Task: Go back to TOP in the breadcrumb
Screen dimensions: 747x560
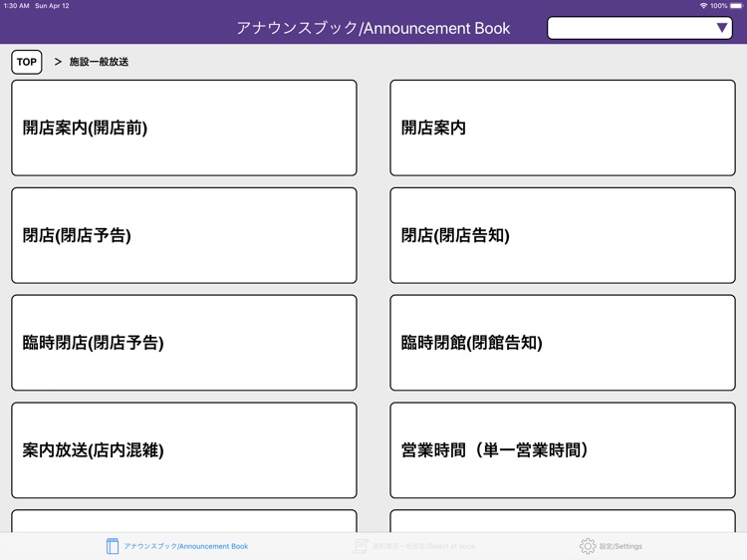Action: (x=27, y=62)
